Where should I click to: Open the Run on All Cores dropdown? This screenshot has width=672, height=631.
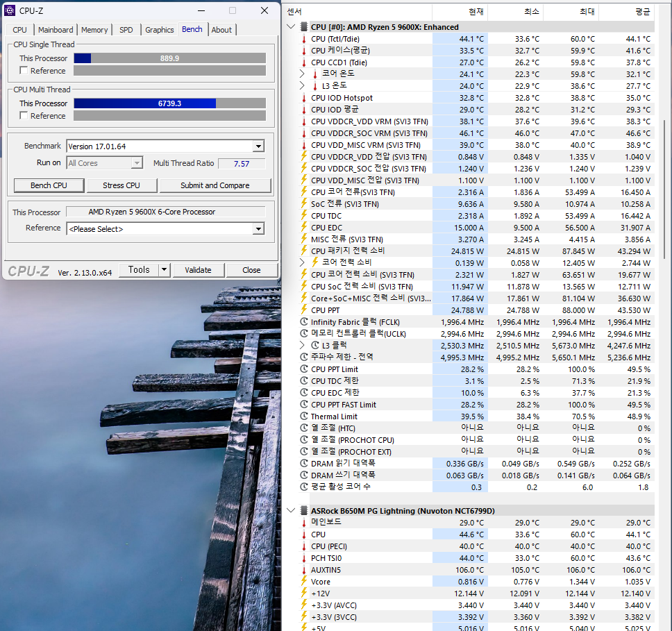137,163
